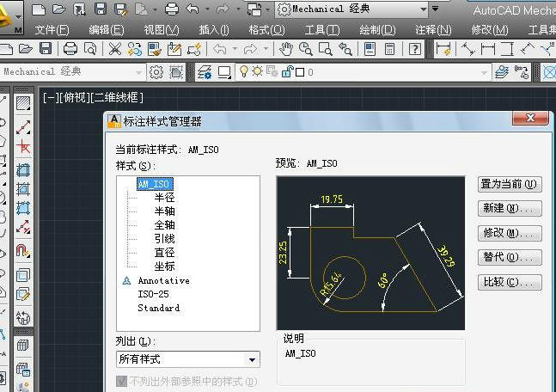Click the 新建(N)... button

tap(510, 209)
